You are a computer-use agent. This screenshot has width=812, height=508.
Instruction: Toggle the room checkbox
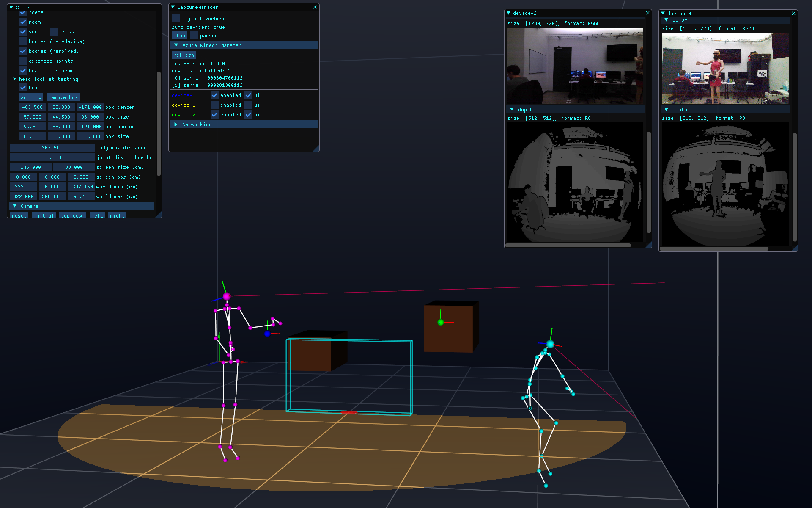(23, 22)
